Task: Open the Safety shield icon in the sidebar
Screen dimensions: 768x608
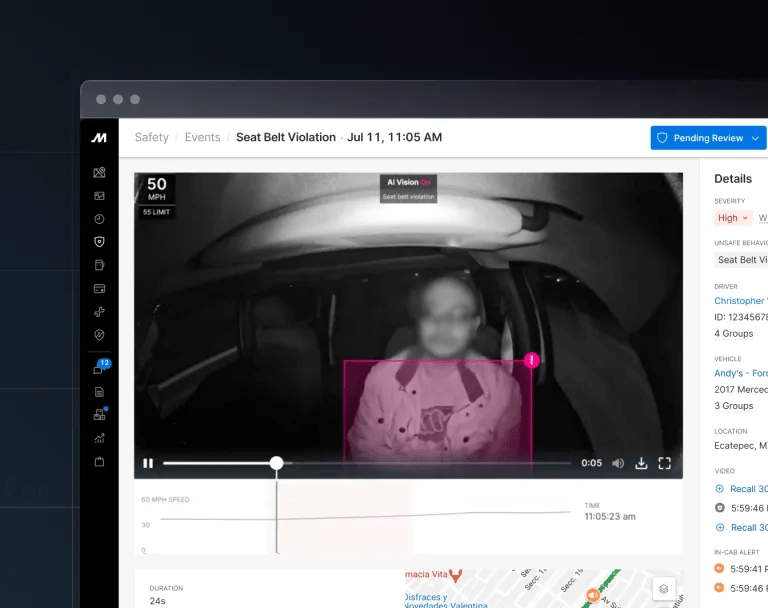Action: [99, 242]
